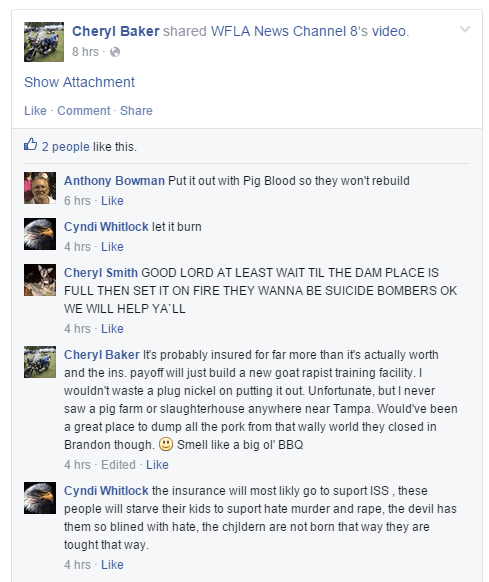Open Cyndi Whitlock's name on 'let it burn'

click(106, 227)
